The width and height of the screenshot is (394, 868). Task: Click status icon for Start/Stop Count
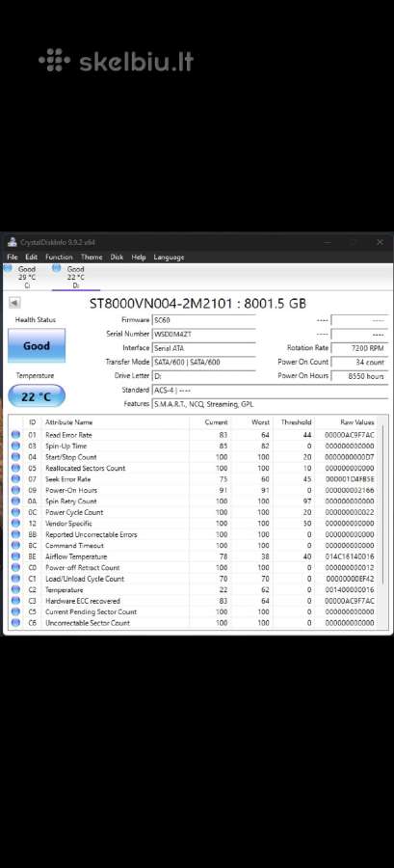pyautogui.click(x=15, y=457)
